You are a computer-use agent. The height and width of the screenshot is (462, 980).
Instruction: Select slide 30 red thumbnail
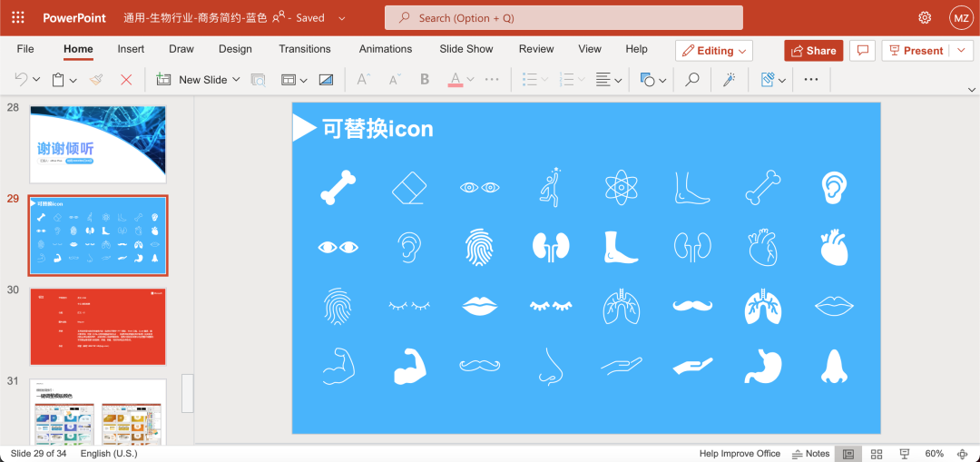[98, 327]
